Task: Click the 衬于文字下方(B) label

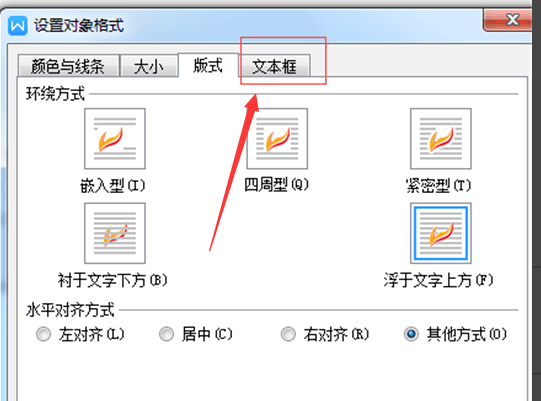Action: [x=112, y=280]
